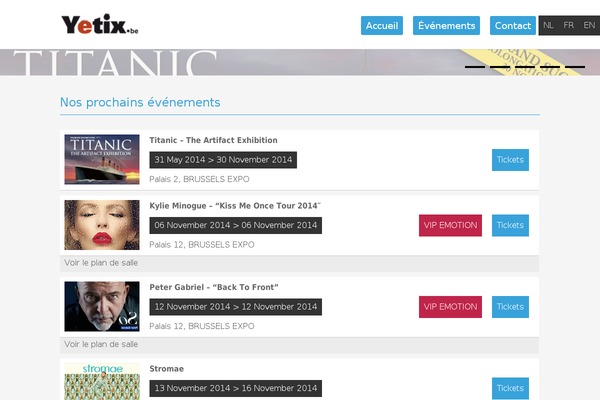Screen dimensions: 600x400
Task: Open title 'Titanic - The Artifact Exhibition'
Action: coord(213,140)
